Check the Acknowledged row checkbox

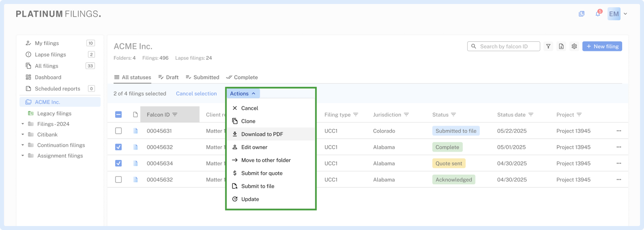[118, 179]
